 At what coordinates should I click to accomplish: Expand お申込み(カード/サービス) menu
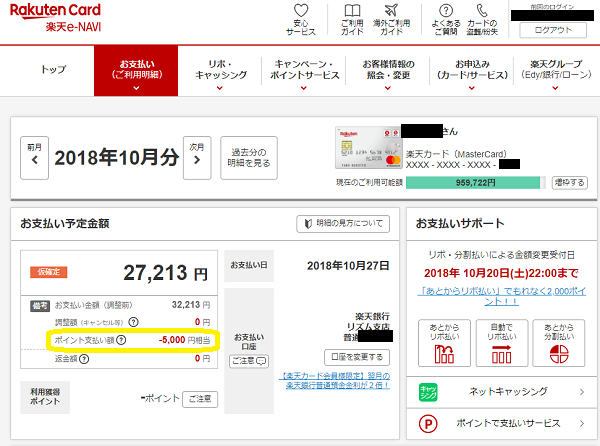click(x=472, y=71)
